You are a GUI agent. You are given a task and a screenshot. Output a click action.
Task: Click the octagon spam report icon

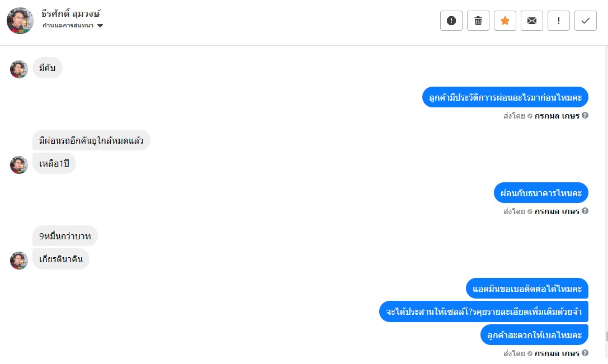[451, 21]
